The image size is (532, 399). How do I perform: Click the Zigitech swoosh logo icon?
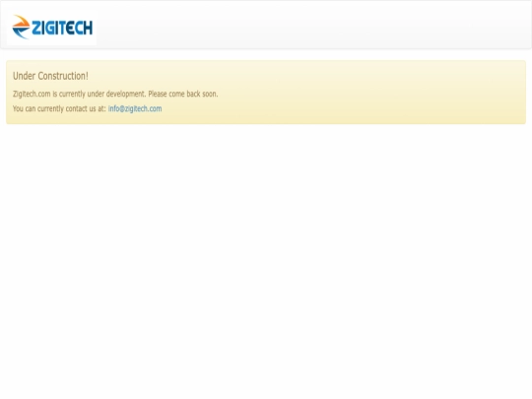click(21, 28)
